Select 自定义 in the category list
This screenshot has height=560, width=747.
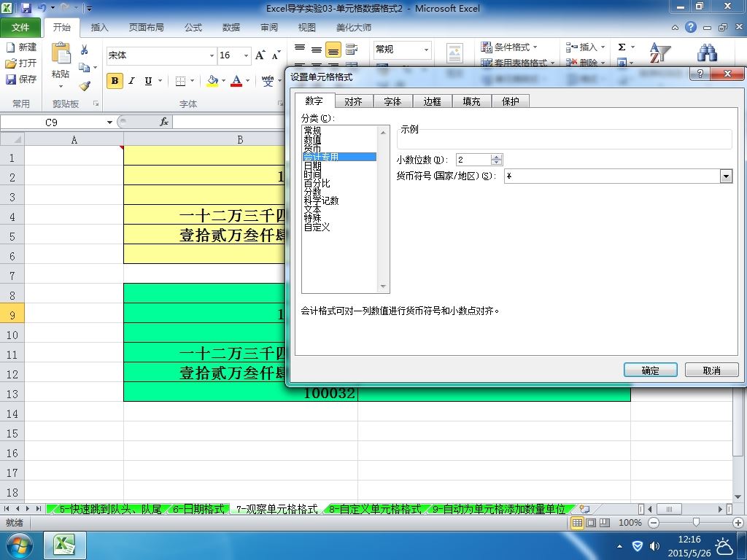point(317,227)
